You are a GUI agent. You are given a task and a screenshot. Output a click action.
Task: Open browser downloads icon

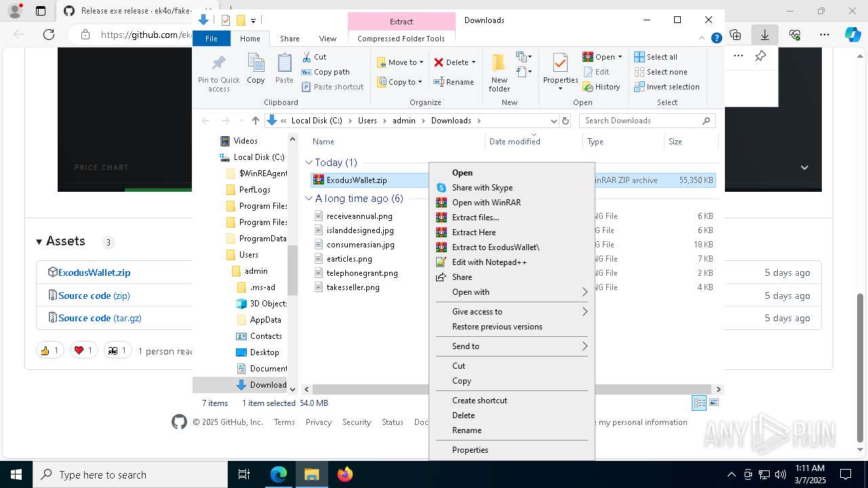pyautogui.click(x=765, y=34)
